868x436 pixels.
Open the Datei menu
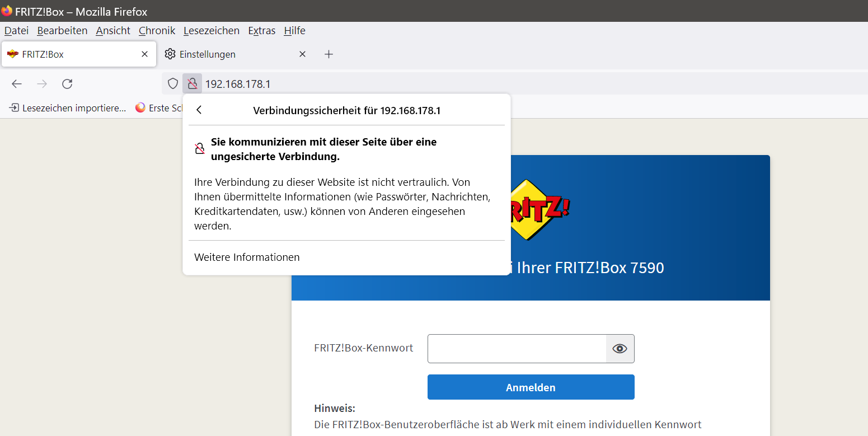coord(16,31)
